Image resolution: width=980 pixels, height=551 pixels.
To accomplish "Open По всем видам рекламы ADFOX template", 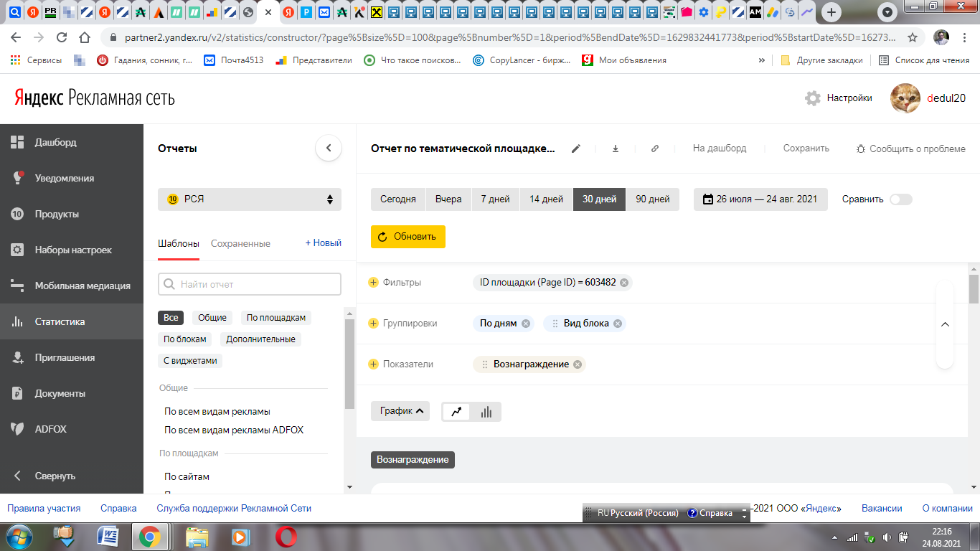I will pos(234,430).
